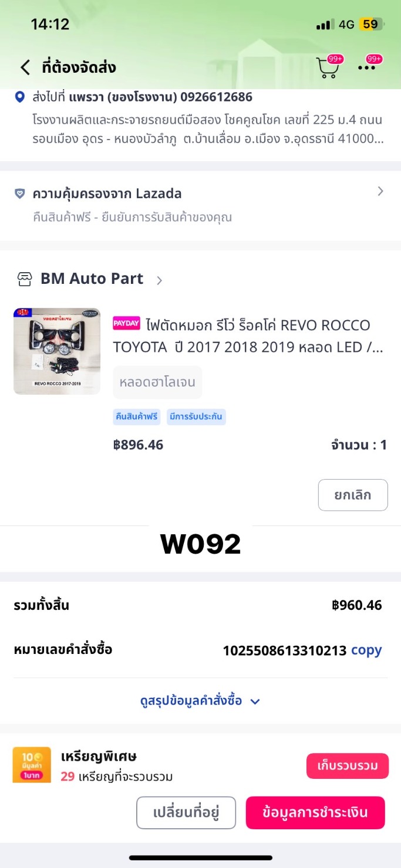The width and height of the screenshot is (401, 868).
Task: Expand the order summary details
Action: point(200,701)
